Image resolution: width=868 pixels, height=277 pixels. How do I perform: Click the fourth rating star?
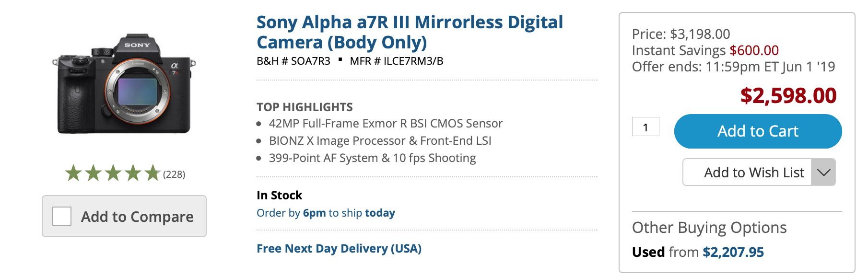[133, 173]
